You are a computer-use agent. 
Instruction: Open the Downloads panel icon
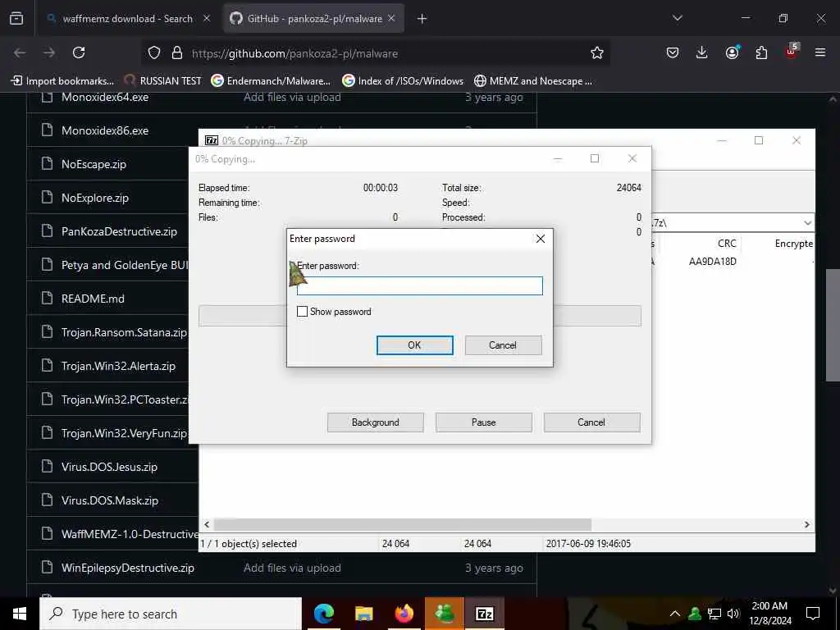pyautogui.click(x=702, y=52)
